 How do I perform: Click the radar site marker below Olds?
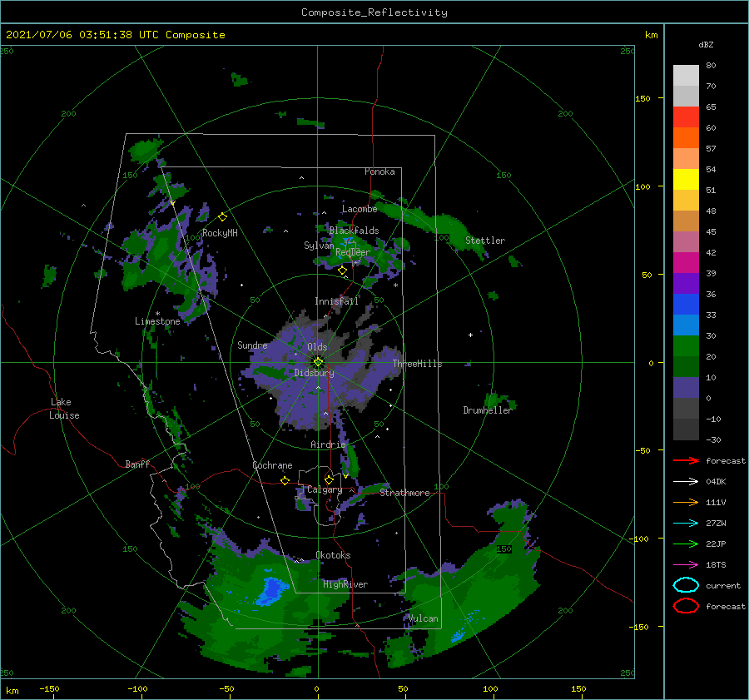point(318,362)
